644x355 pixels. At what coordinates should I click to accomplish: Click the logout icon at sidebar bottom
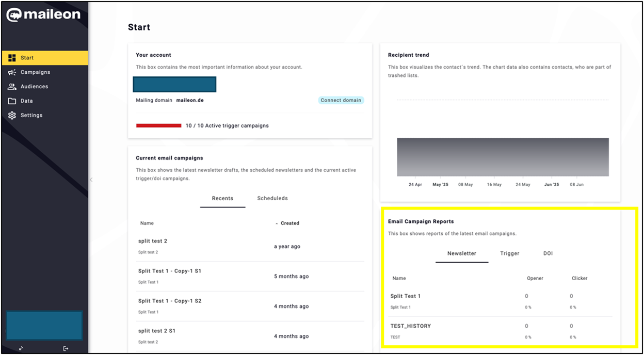pos(66,348)
